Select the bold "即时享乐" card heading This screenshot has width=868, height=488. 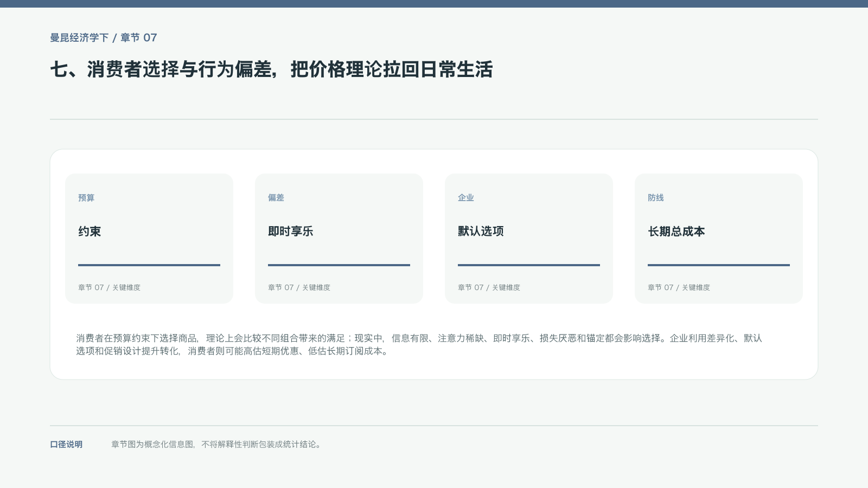291,232
